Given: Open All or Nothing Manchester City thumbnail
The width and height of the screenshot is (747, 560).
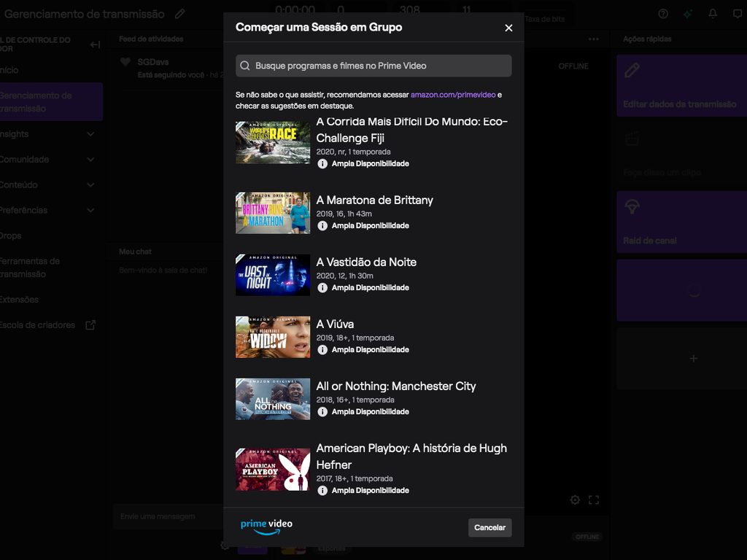Looking at the screenshot, I should point(273,399).
